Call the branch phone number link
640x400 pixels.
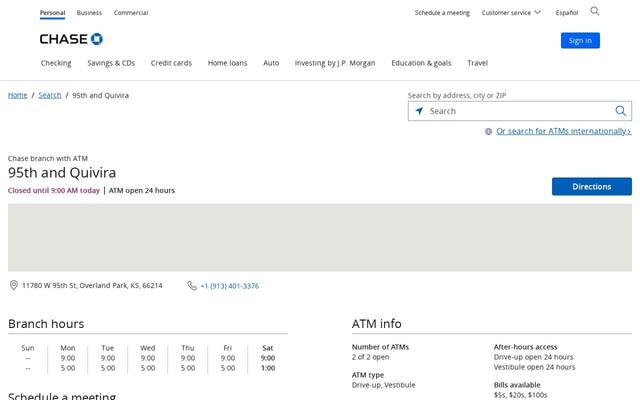coord(230,286)
